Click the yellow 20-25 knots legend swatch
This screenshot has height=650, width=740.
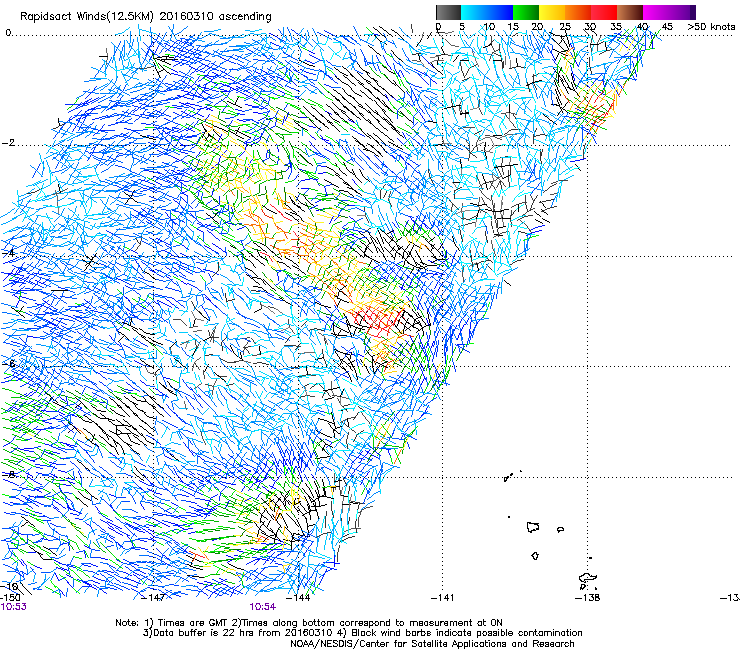point(552,12)
